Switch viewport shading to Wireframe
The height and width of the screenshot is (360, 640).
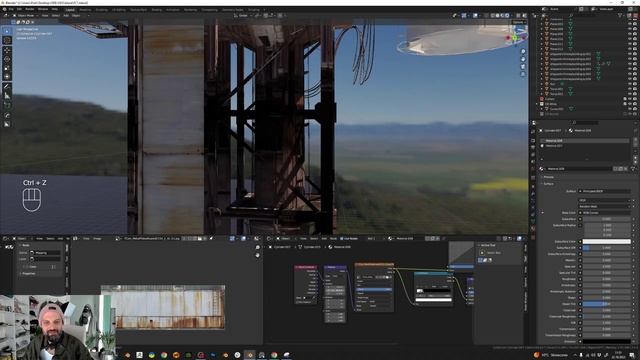coord(493,16)
